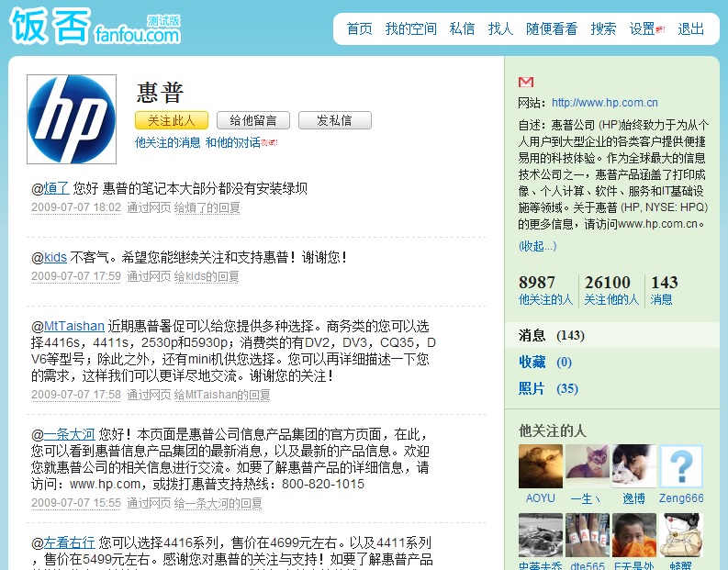This screenshot has height=570, width=728.
Task: Open 逸博's avatar thumbnail
Action: [634, 466]
